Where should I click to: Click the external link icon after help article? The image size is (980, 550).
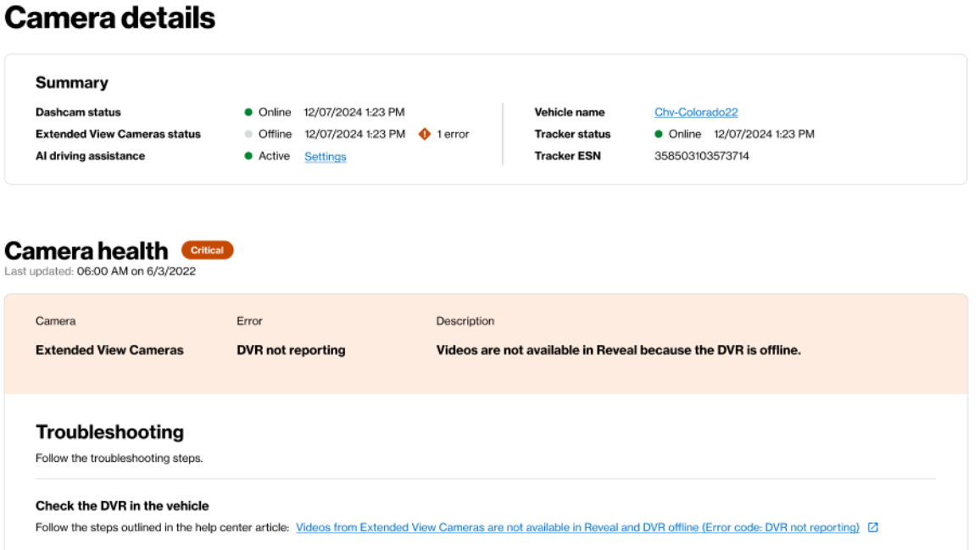[x=873, y=527]
